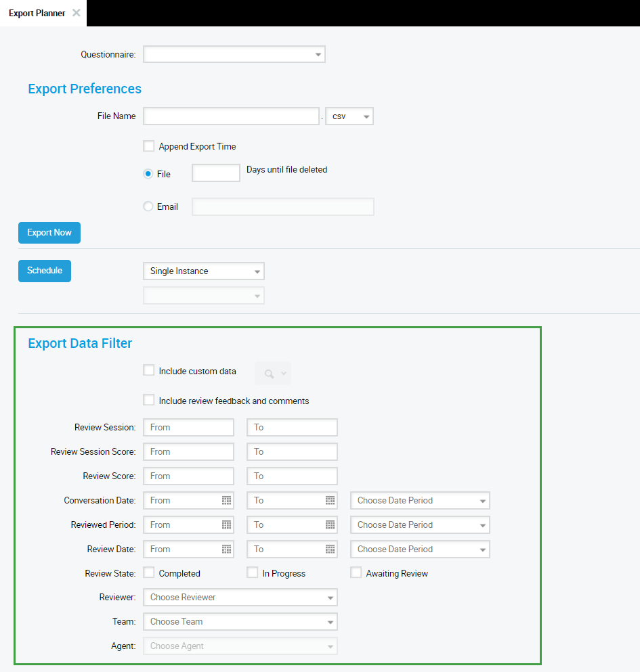Switch to the Export Planner tab
This screenshot has height=672, width=640.
click(37, 13)
